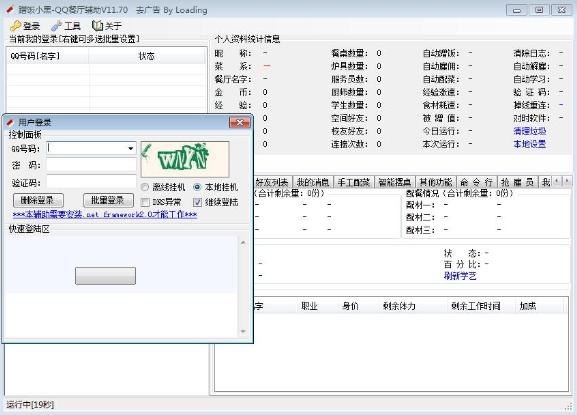577x415 pixels.
Task: Click the 删除登录 button
Action: coord(38,201)
